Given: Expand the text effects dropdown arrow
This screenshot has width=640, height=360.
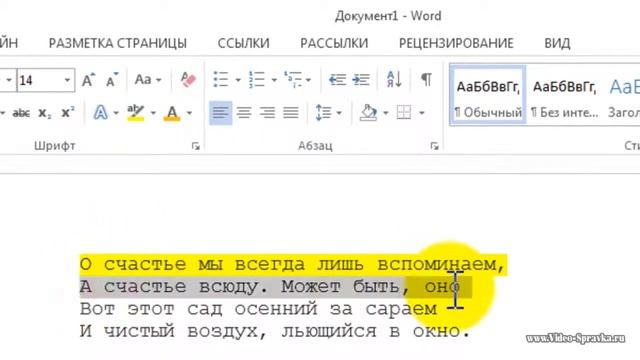Looking at the screenshot, I should coord(116,113).
